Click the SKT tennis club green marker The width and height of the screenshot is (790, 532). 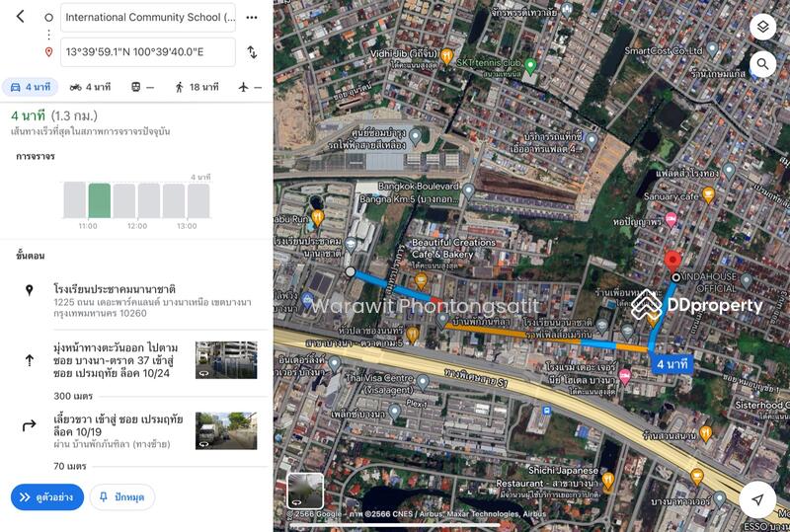tap(530, 65)
